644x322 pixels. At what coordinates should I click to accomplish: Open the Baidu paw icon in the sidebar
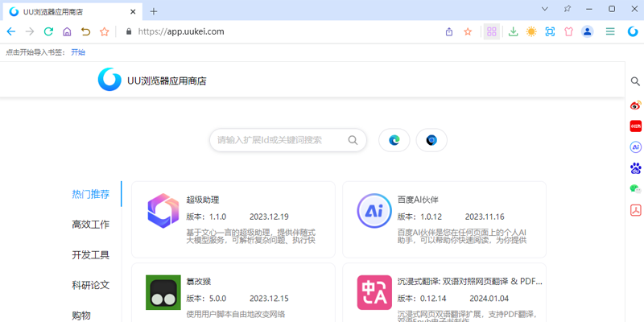635,167
